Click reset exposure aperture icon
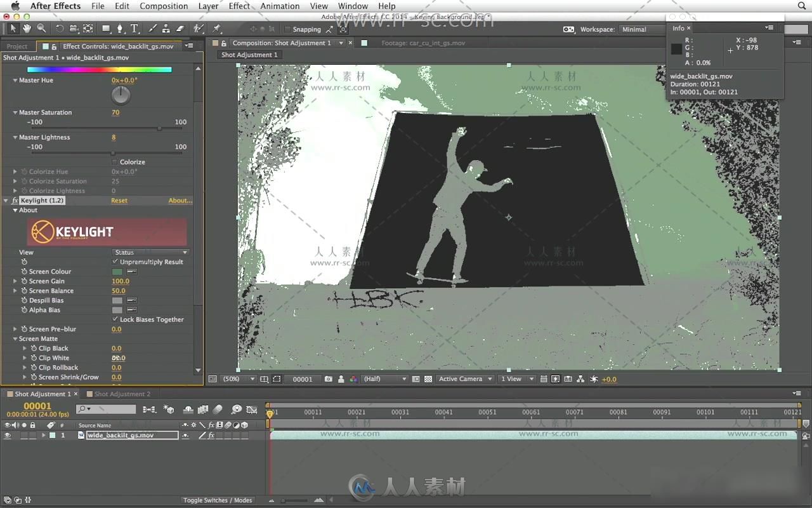The height and width of the screenshot is (508, 812). (594, 379)
